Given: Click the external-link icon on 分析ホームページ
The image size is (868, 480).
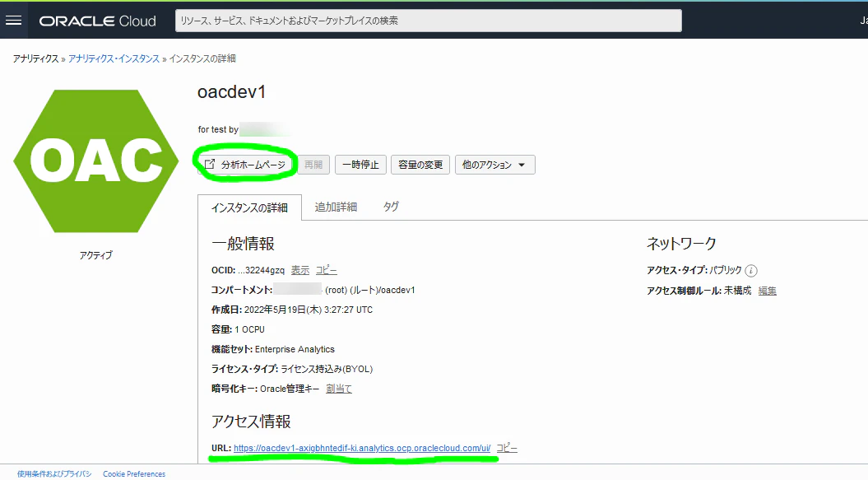Looking at the screenshot, I should point(210,164).
